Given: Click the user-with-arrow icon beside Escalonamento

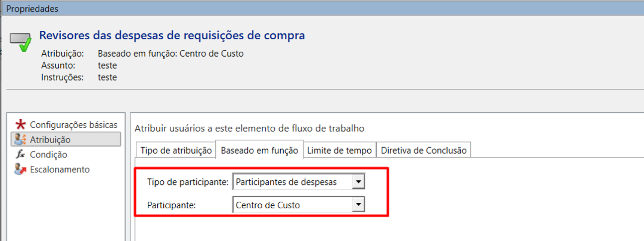Looking at the screenshot, I should pos(20,169).
